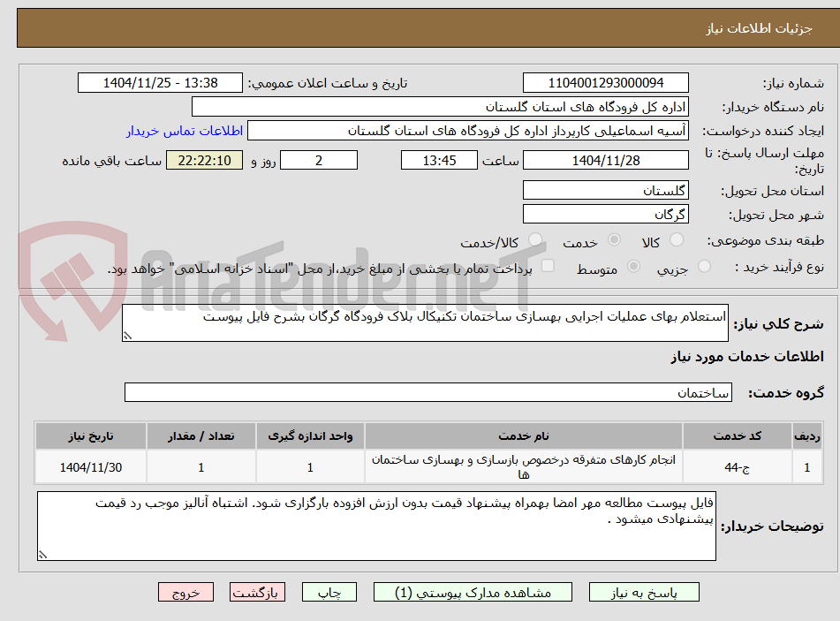The image size is (840, 621).
Task: Select the کالا radio button
Action: point(677,239)
